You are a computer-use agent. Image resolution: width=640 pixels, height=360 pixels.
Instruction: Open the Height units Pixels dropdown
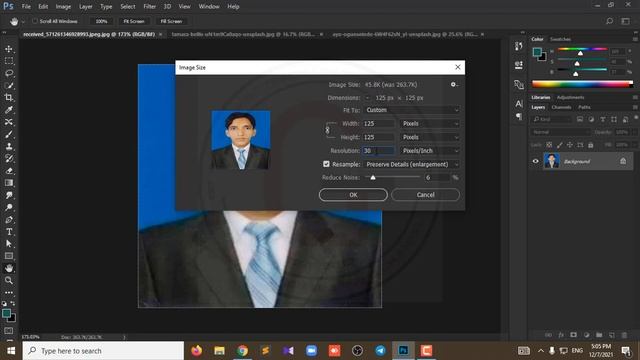pyautogui.click(x=430, y=137)
